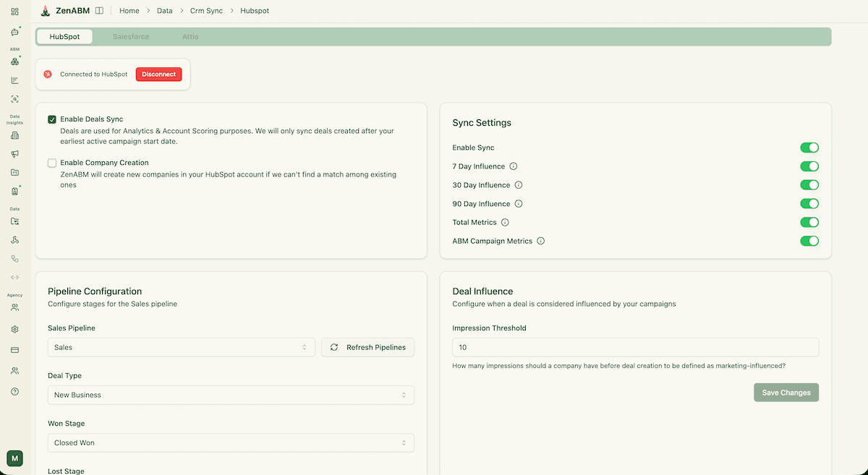Select the ABM campaigns icon in sidebar
The height and width of the screenshot is (475, 868).
coord(15,61)
